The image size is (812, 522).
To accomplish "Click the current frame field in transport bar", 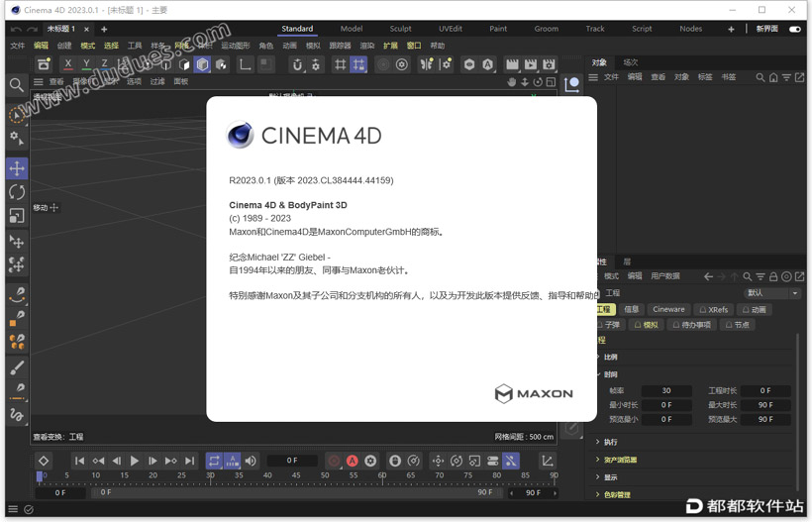I will (x=292, y=461).
